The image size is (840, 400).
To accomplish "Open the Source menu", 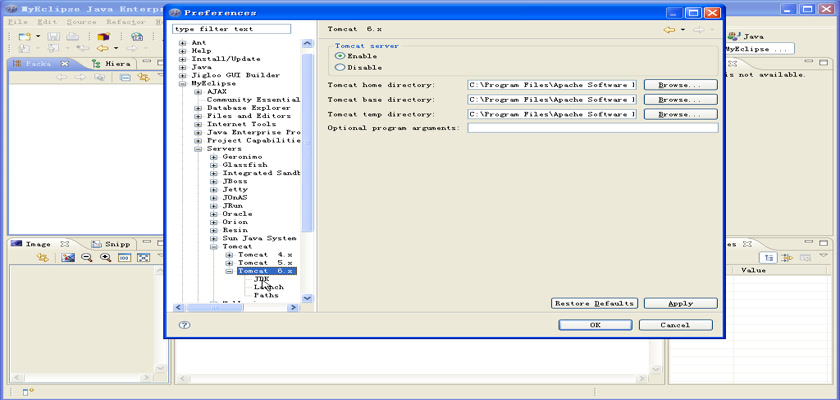I will (81, 22).
